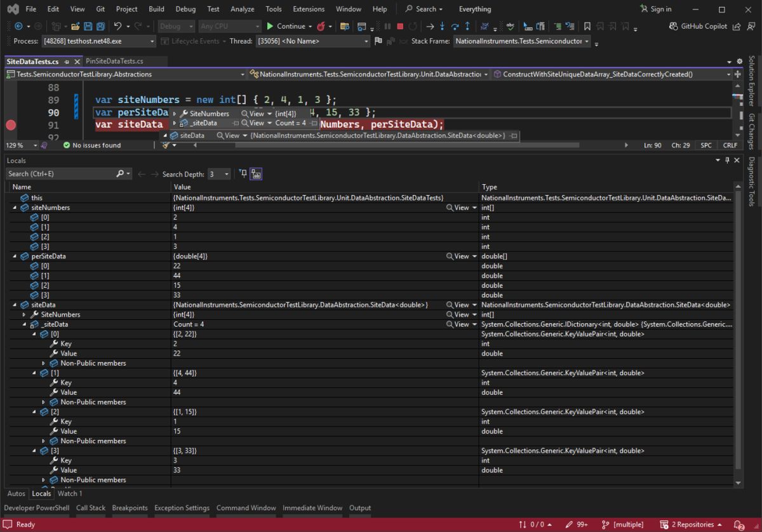Open the Analyze menu

[242, 9]
